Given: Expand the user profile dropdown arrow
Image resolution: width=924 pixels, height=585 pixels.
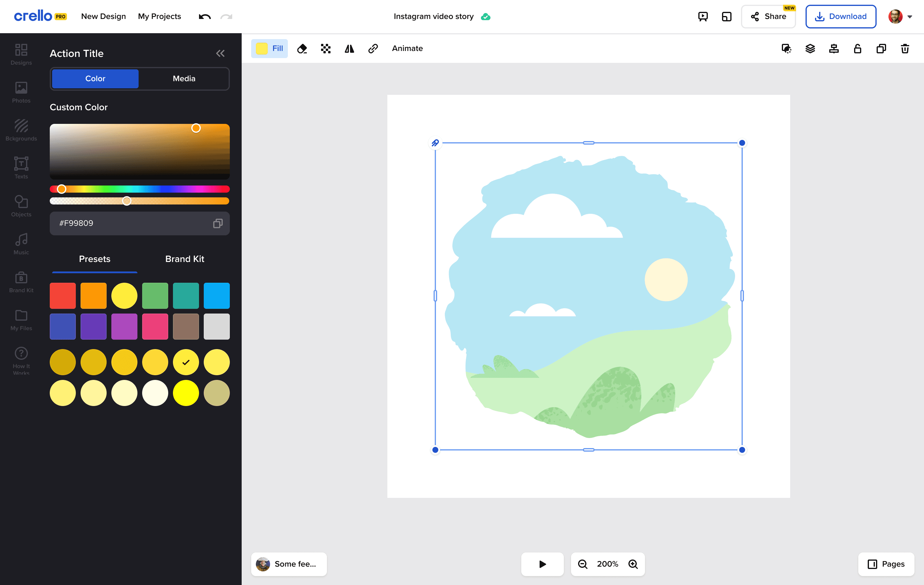Looking at the screenshot, I should (x=909, y=17).
